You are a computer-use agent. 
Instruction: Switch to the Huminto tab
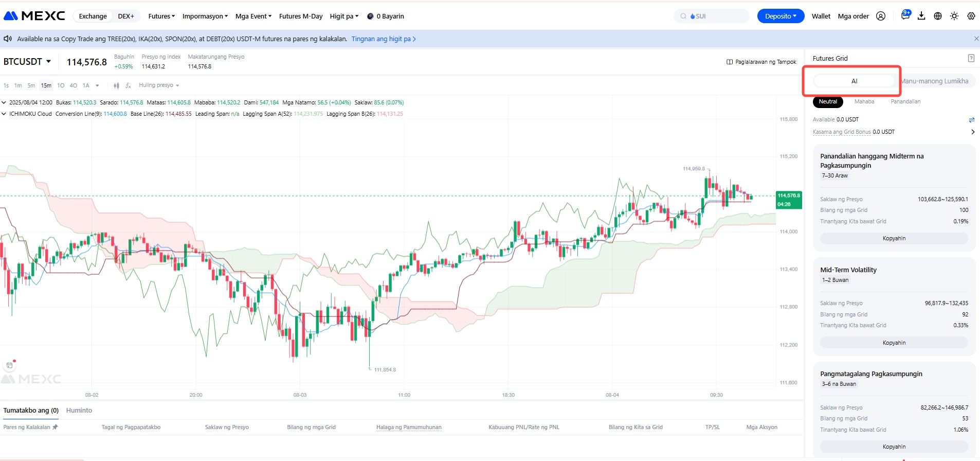coord(79,411)
